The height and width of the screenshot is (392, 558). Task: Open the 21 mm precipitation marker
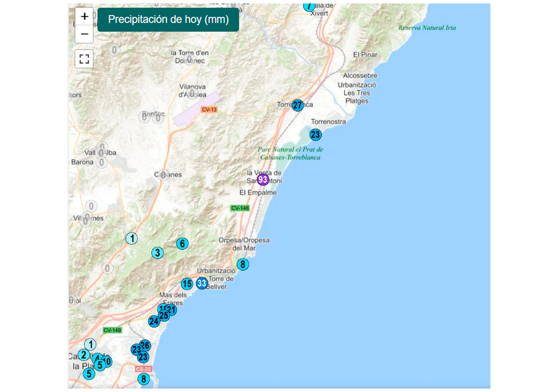tap(172, 310)
